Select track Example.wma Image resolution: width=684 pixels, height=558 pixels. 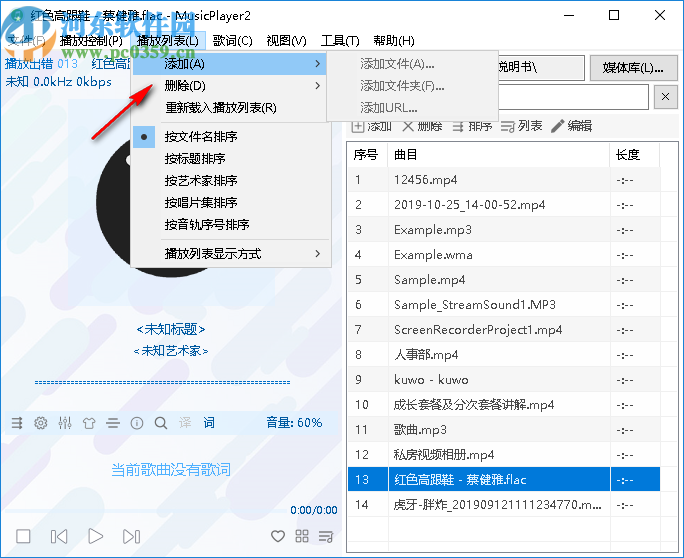504,255
